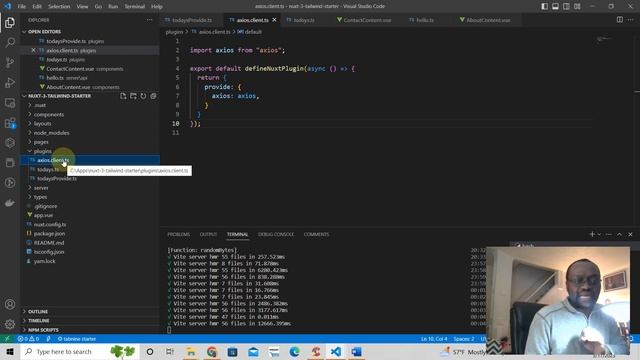Add a new terminal with plus icon
Viewport: 640px width, 360px height.
point(592,234)
